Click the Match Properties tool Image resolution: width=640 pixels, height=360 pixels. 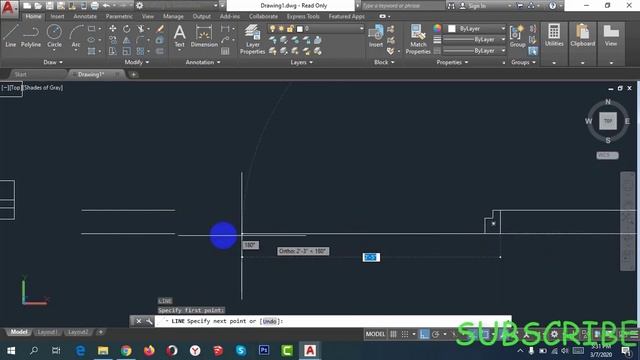418,39
